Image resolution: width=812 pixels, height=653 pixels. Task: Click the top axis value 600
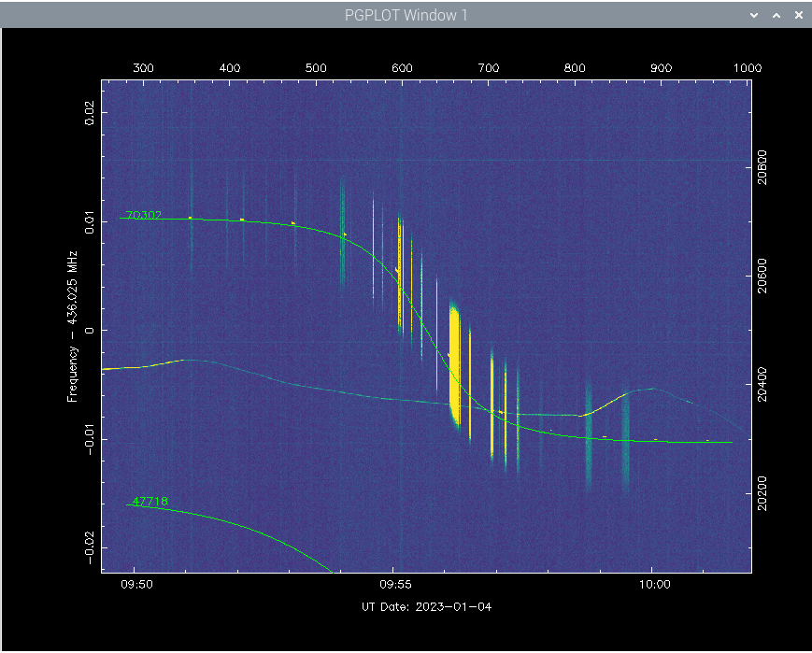pyautogui.click(x=403, y=68)
